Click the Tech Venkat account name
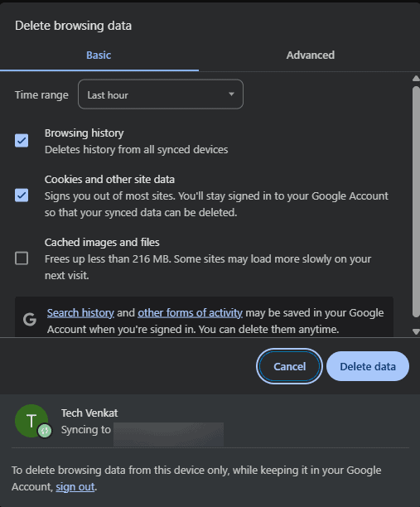The image size is (420, 507). tap(89, 413)
